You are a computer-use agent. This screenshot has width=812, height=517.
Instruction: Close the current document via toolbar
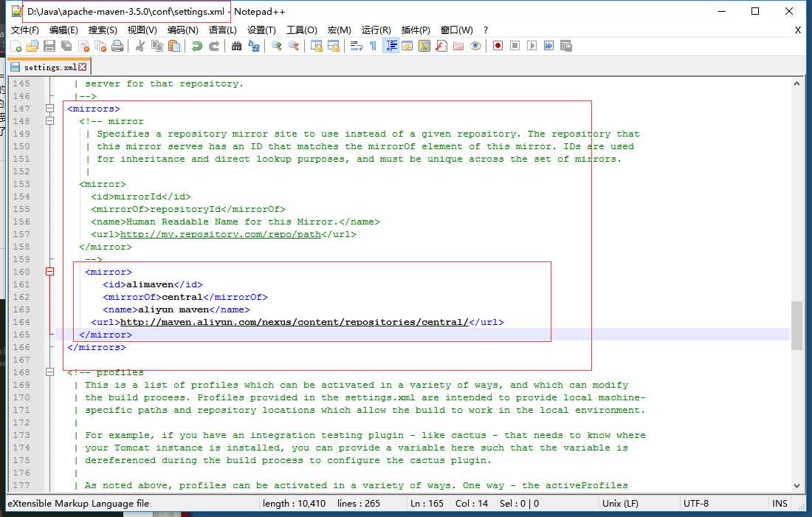click(83, 46)
